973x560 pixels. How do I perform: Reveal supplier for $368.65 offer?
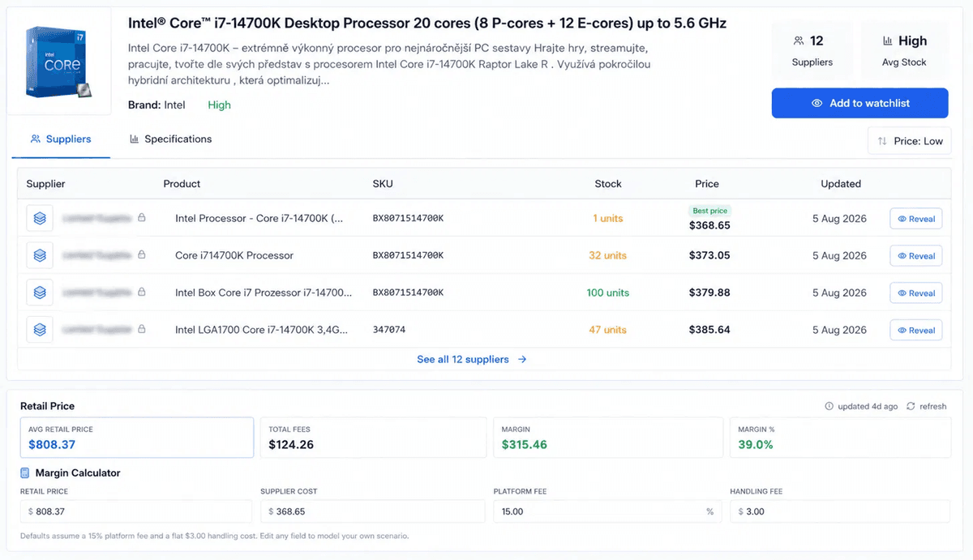tap(915, 219)
